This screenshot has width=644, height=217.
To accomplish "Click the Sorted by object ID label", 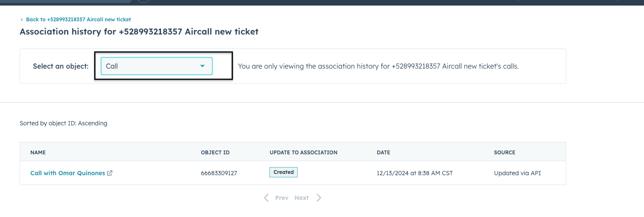I will [x=63, y=123].
